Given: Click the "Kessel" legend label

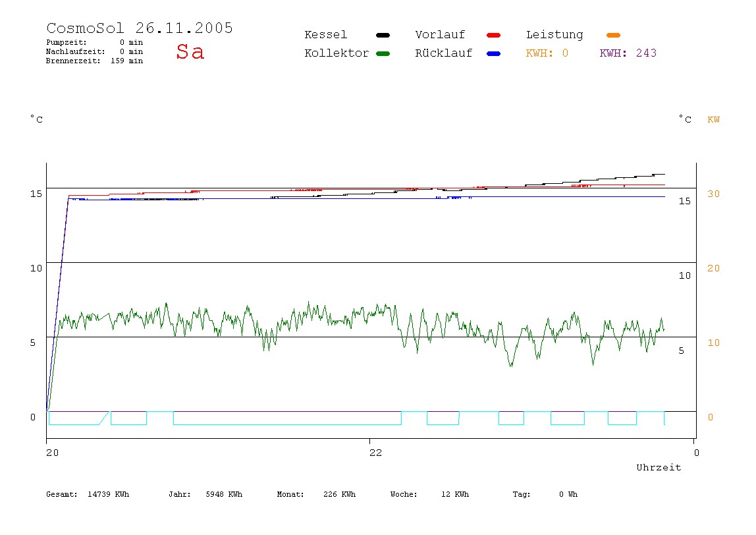Looking at the screenshot, I should tap(326, 35).
